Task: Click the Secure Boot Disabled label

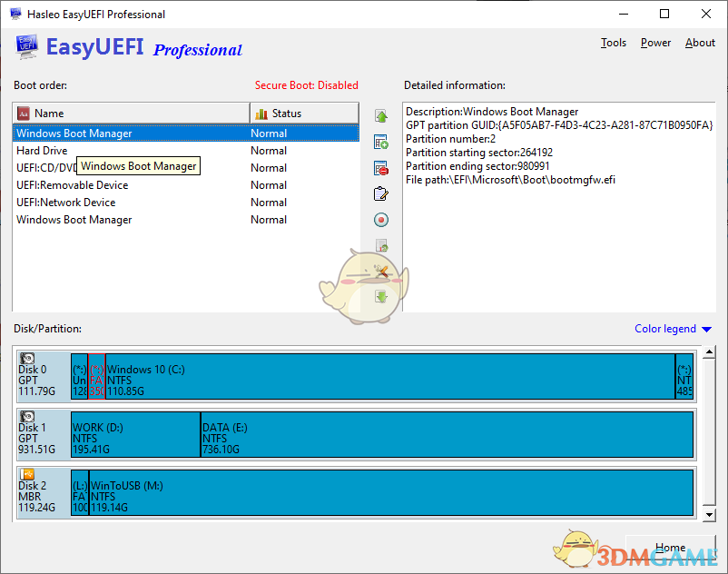Action: coord(306,84)
